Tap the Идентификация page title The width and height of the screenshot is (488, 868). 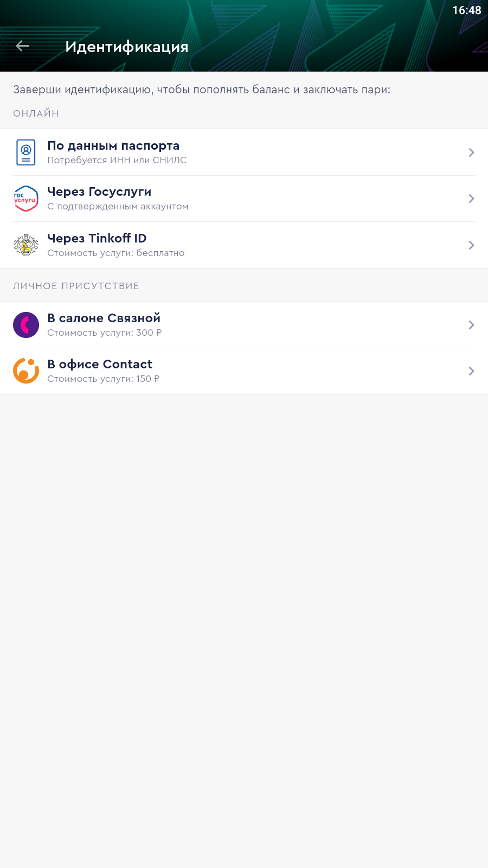[127, 47]
